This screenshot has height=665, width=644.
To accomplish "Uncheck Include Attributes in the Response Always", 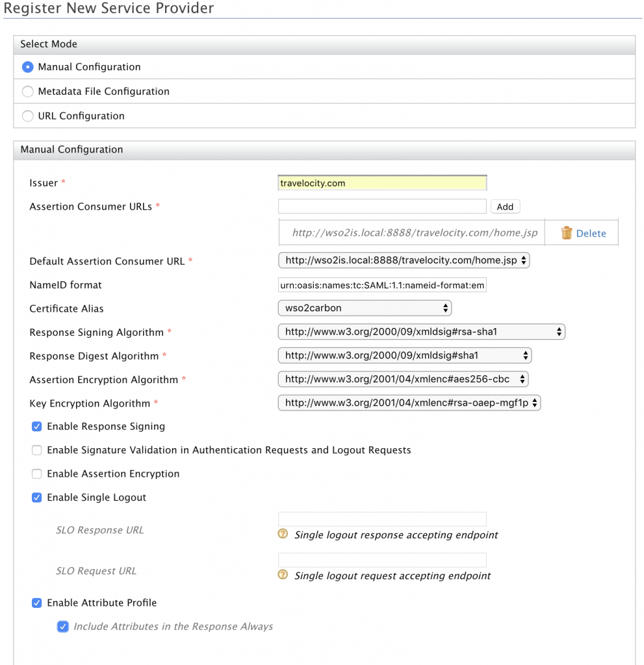I will [x=63, y=627].
